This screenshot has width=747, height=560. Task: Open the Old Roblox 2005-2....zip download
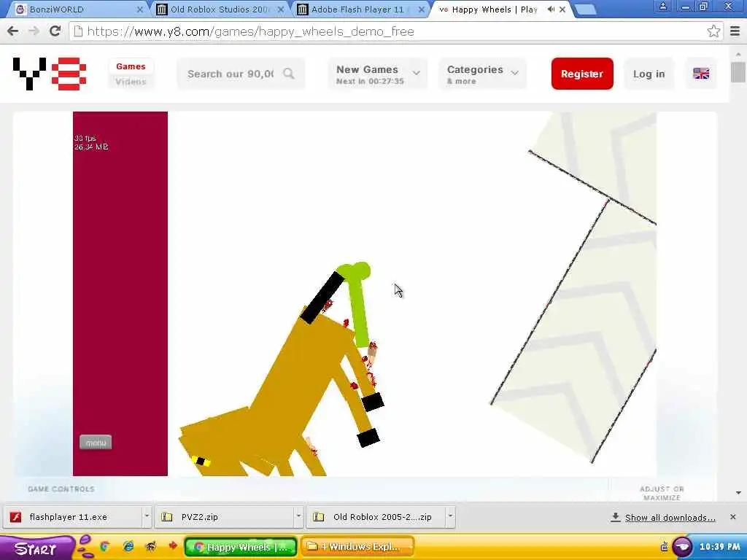click(x=376, y=517)
